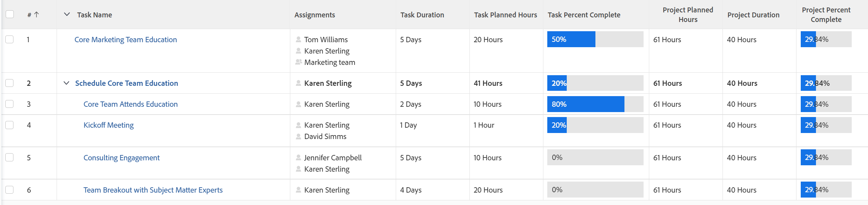This screenshot has height=205, width=868.
Task: Click the 80% task complete progress bar
Action: click(x=595, y=104)
